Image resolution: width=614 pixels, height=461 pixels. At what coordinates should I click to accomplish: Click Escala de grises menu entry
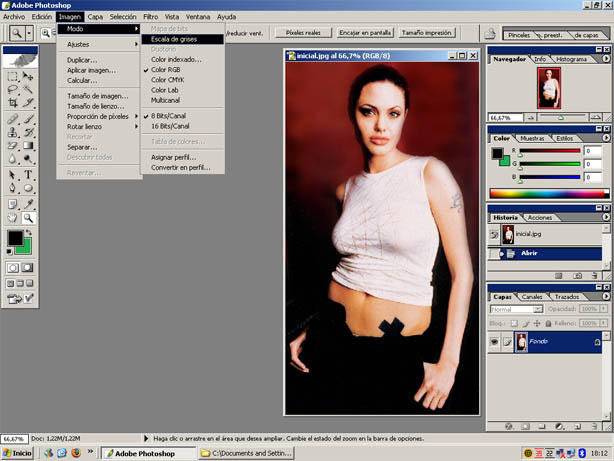[x=174, y=39]
